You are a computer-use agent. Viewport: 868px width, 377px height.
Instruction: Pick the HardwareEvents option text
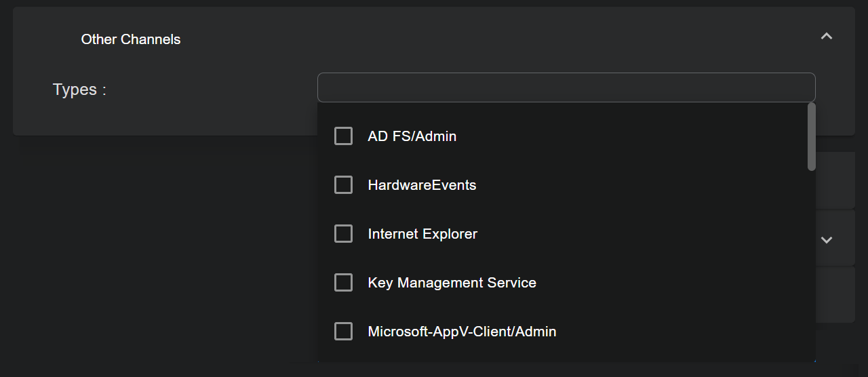pos(422,185)
